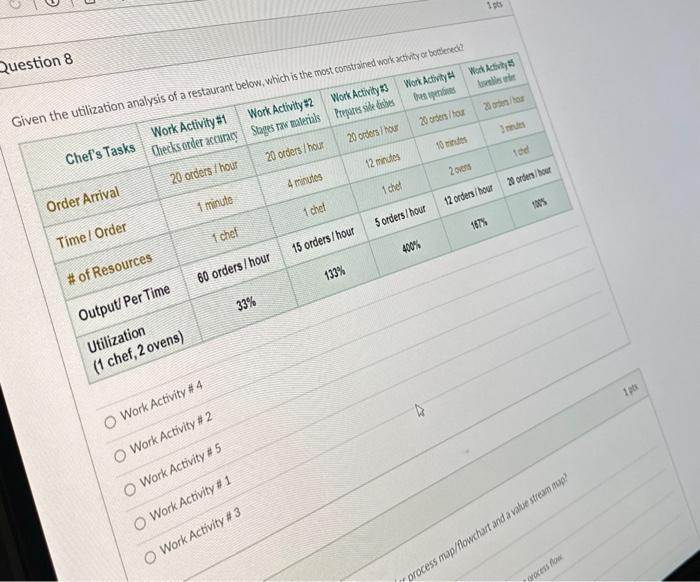The image size is (700, 582).
Task: Click the 15 orders/hour output cell
Action: click(x=323, y=240)
